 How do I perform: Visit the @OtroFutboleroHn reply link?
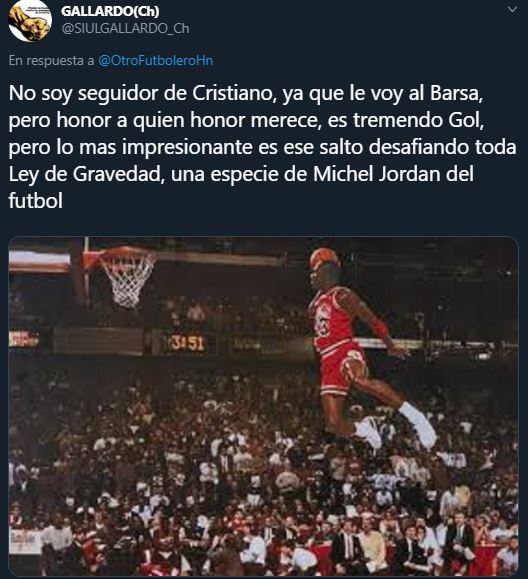[155, 61]
